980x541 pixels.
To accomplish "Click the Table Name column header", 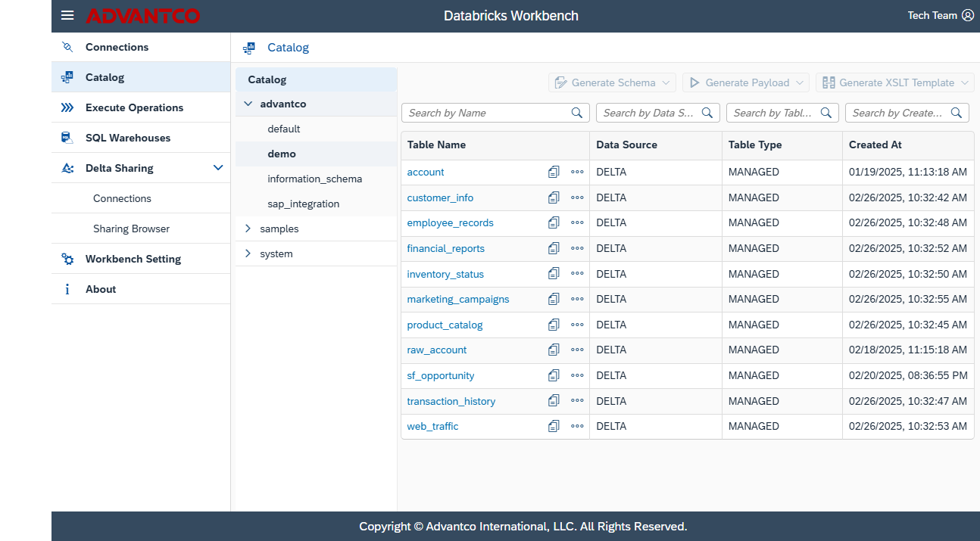I will (x=495, y=145).
